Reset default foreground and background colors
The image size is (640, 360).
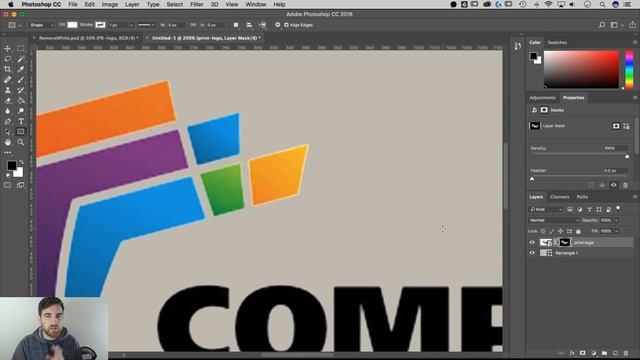(8, 175)
